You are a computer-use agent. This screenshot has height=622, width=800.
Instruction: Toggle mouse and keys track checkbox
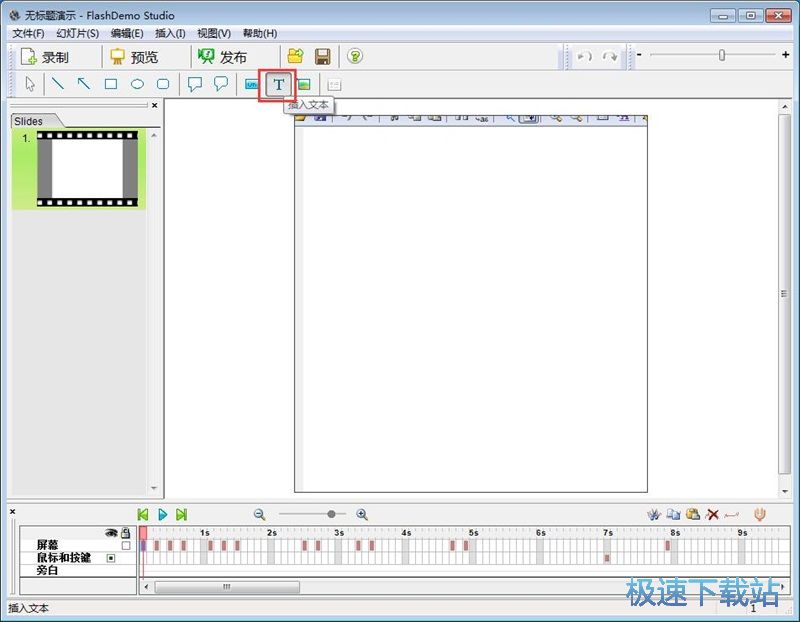pyautogui.click(x=111, y=558)
